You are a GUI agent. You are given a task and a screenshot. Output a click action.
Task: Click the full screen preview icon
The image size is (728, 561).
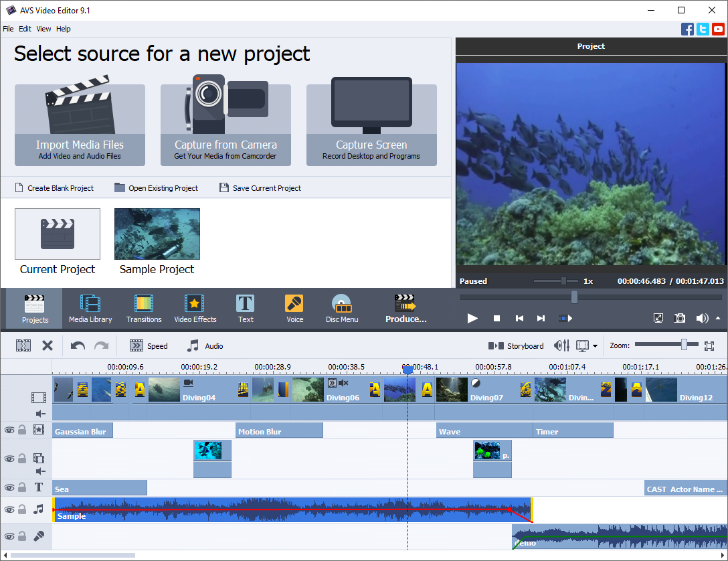[x=658, y=319]
